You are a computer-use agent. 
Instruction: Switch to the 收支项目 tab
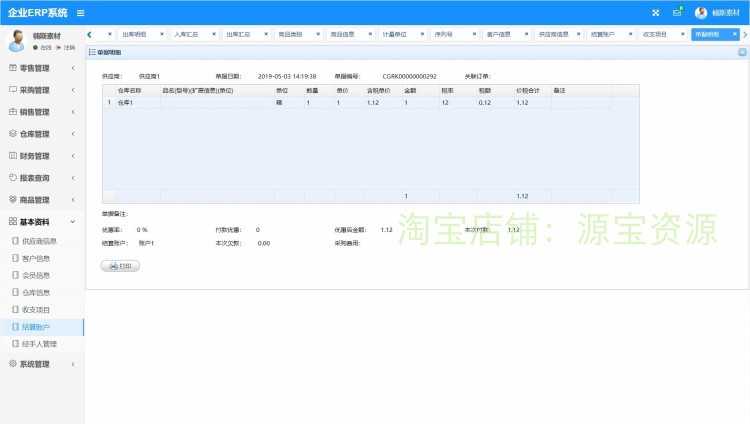point(655,34)
